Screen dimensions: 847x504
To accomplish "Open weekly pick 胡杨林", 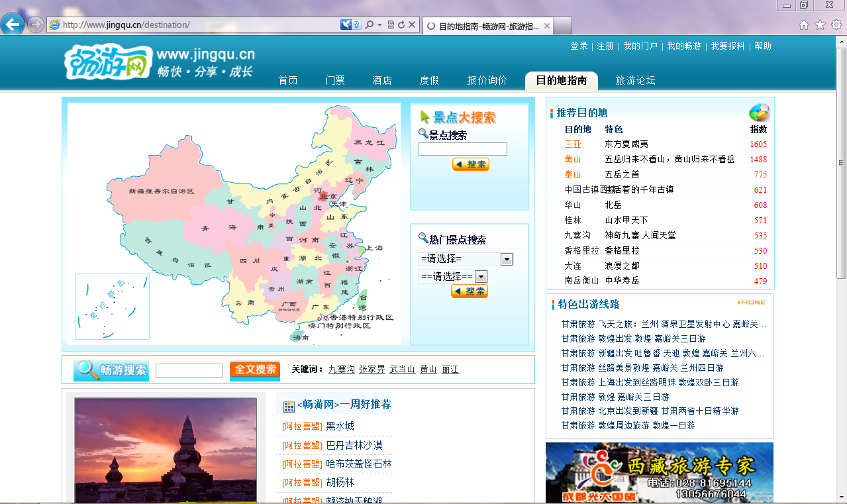I will pos(340,482).
